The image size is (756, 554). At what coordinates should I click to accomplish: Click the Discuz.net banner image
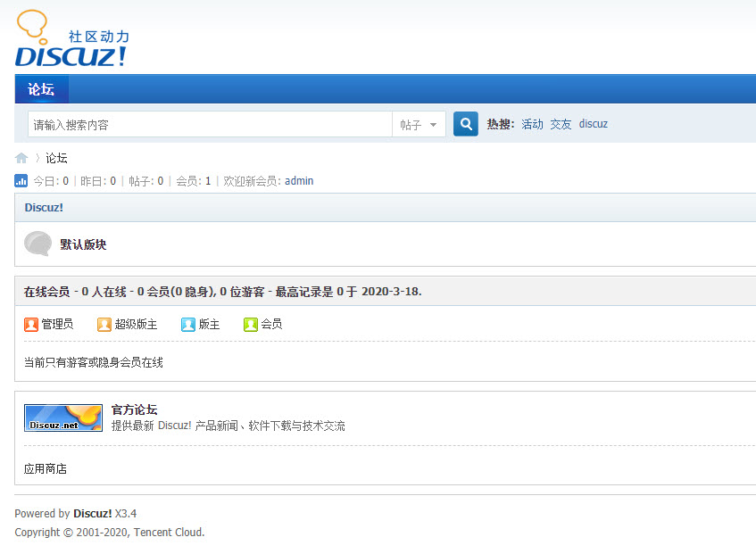coord(62,417)
